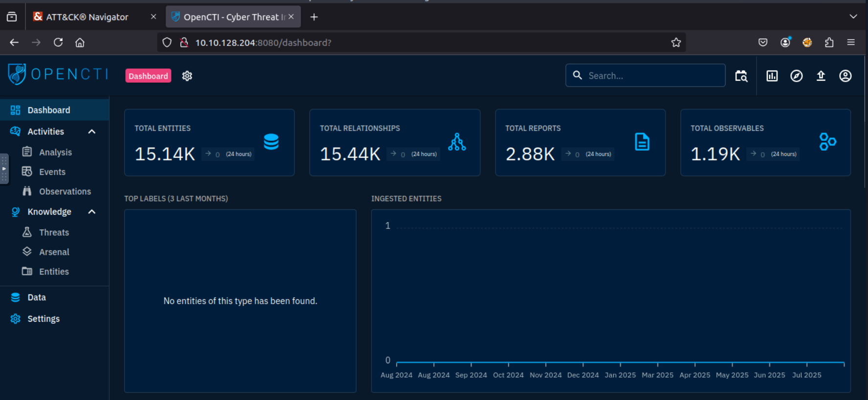Open investigations compass icon in top bar
The image size is (868, 400).
797,76
